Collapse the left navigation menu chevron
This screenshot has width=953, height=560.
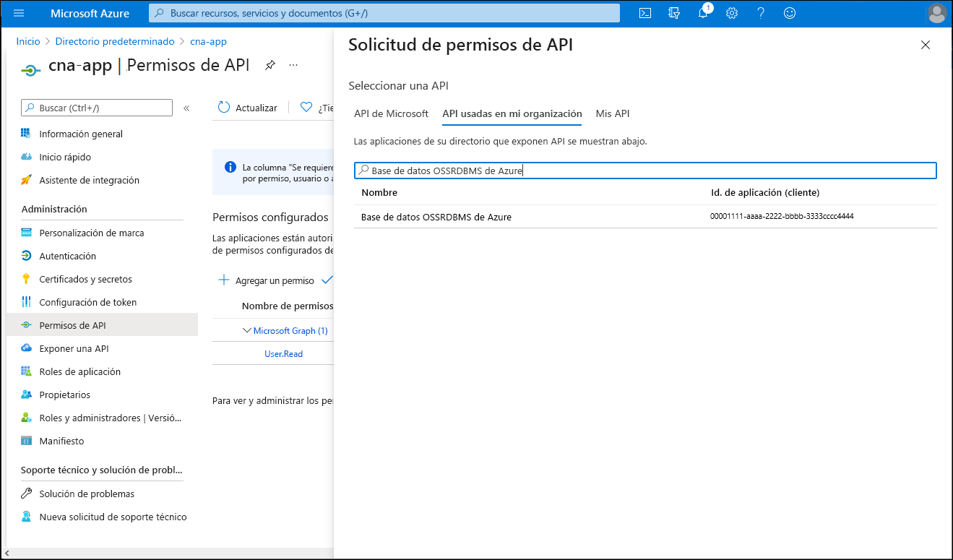pyautogui.click(x=186, y=108)
